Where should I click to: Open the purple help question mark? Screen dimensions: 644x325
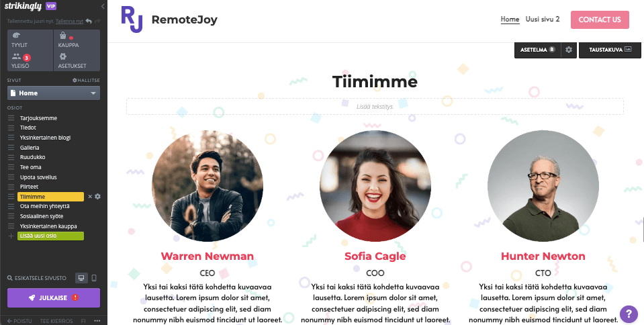pos(629,314)
